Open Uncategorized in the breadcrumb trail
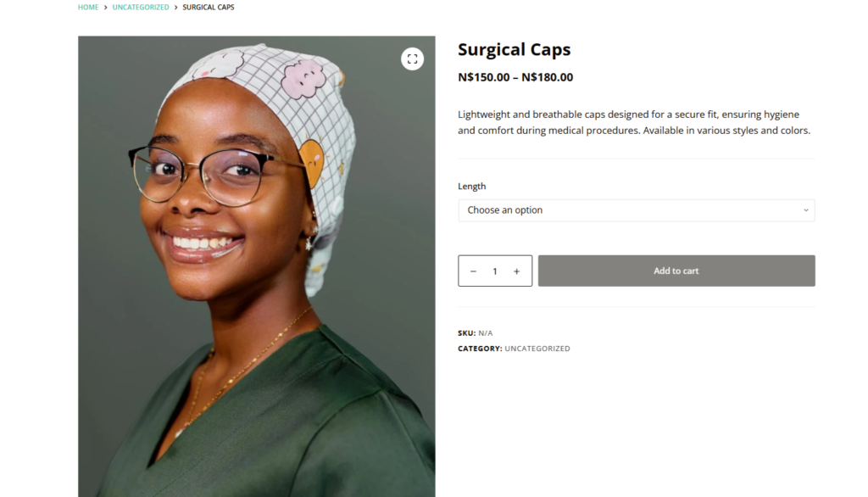The image size is (868, 497). pyautogui.click(x=141, y=8)
